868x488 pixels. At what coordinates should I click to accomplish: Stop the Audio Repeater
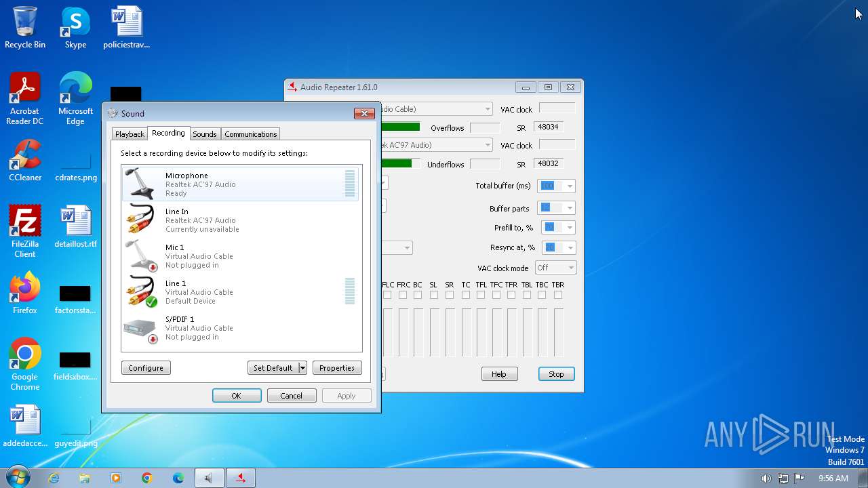click(556, 374)
